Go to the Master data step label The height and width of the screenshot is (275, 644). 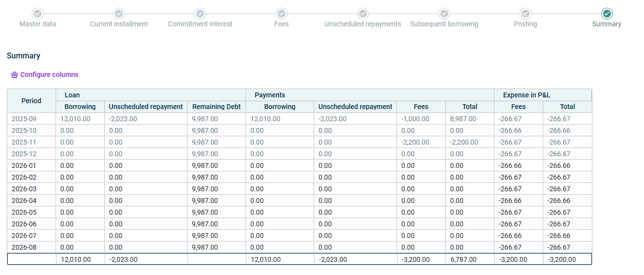[x=38, y=24]
